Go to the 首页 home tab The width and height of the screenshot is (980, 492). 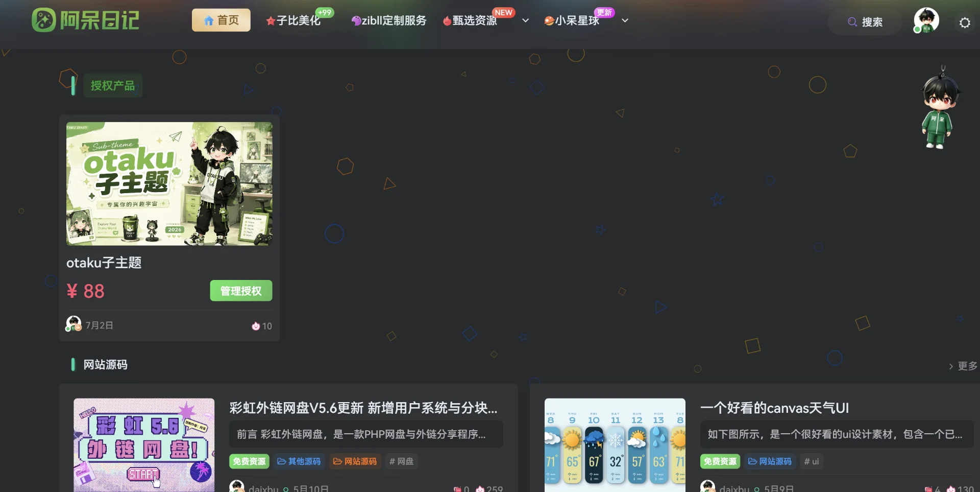click(221, 20)
